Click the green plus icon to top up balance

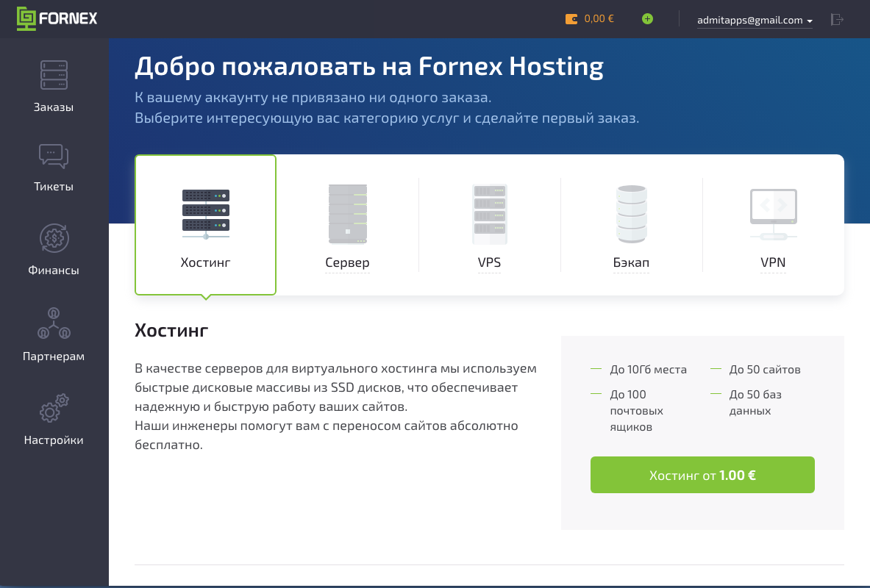(x=647, y=19)
